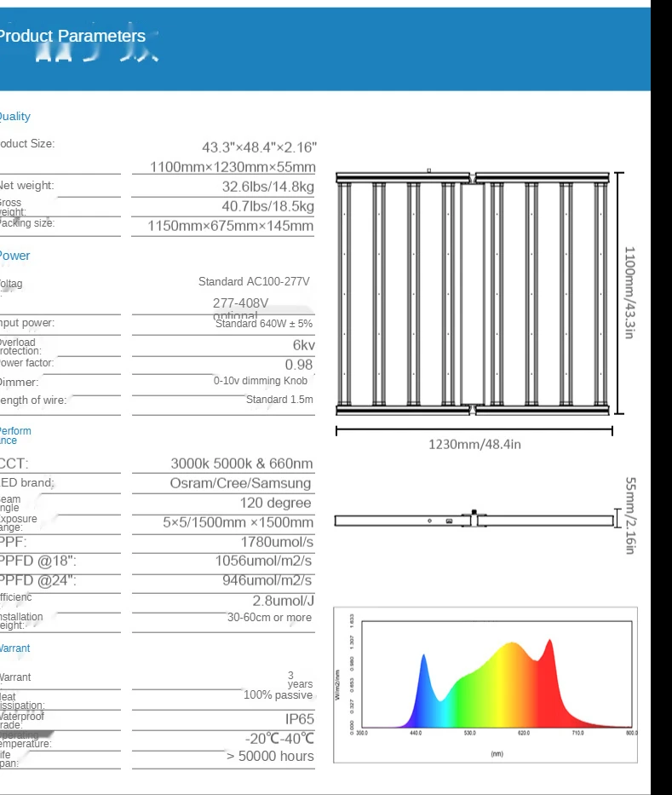Screen dimensions: 672x795
Task: Click the Standard 1.5m wire length
Action: [279, 400]
